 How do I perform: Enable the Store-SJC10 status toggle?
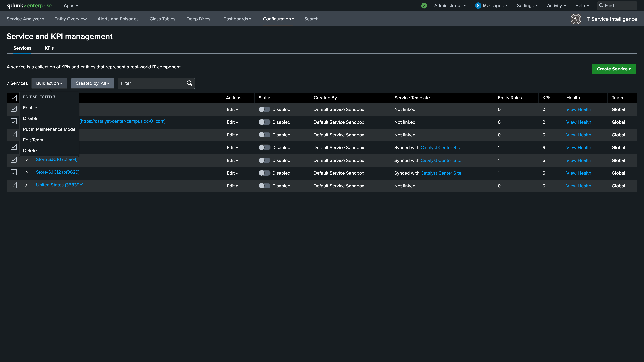pyautogui.click(x=264, y=160)
